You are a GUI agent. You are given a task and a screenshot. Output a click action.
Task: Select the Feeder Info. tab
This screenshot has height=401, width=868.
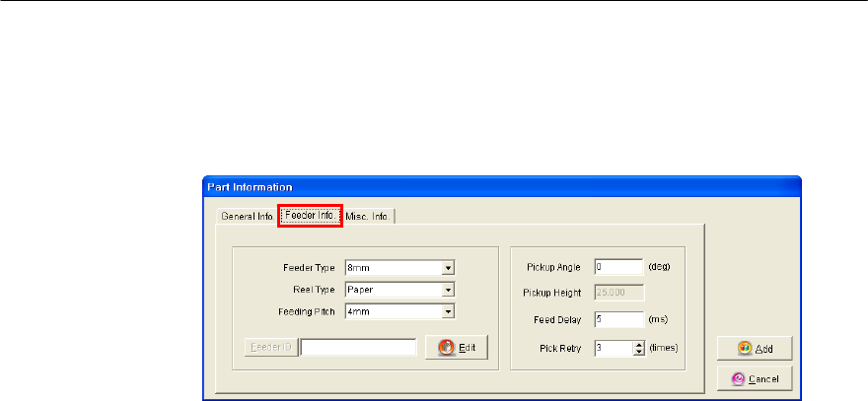310,215
